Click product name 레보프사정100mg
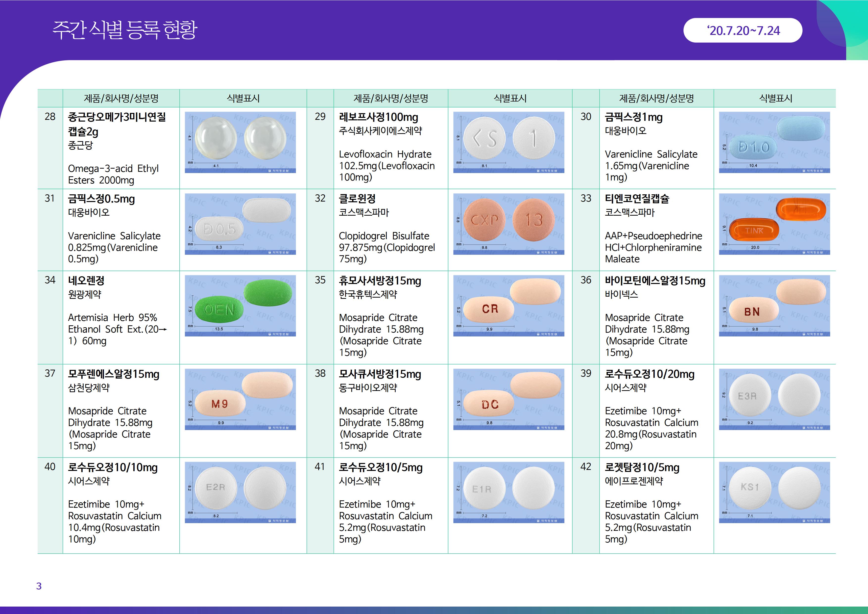 [x=378, y=117]
